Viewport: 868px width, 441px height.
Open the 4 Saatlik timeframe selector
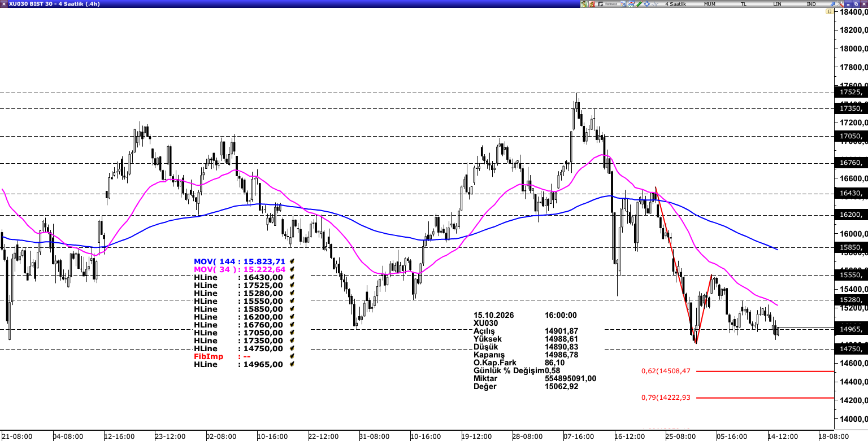point(675,4)
